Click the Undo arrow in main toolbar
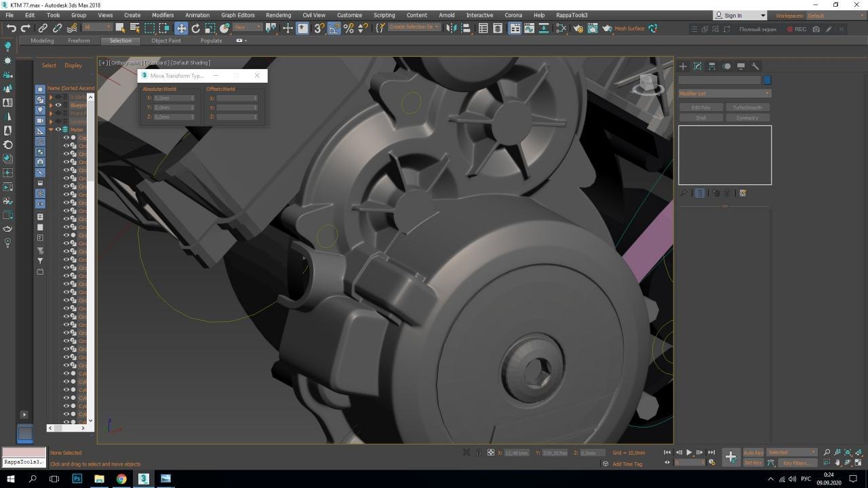This screenshot has height=488, width=868. [11, 28]
